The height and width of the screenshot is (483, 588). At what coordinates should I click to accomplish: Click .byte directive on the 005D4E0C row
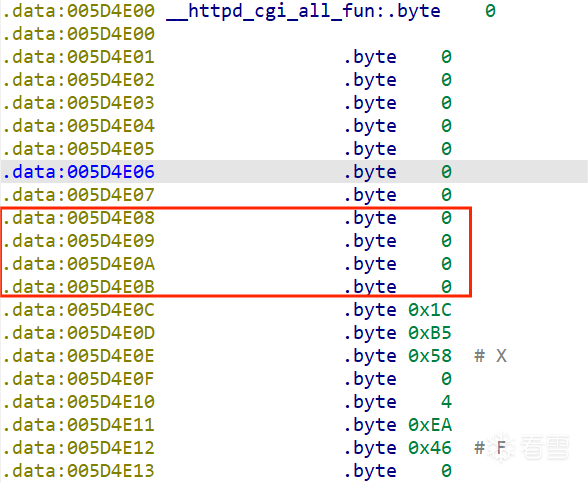click(370, 310)
